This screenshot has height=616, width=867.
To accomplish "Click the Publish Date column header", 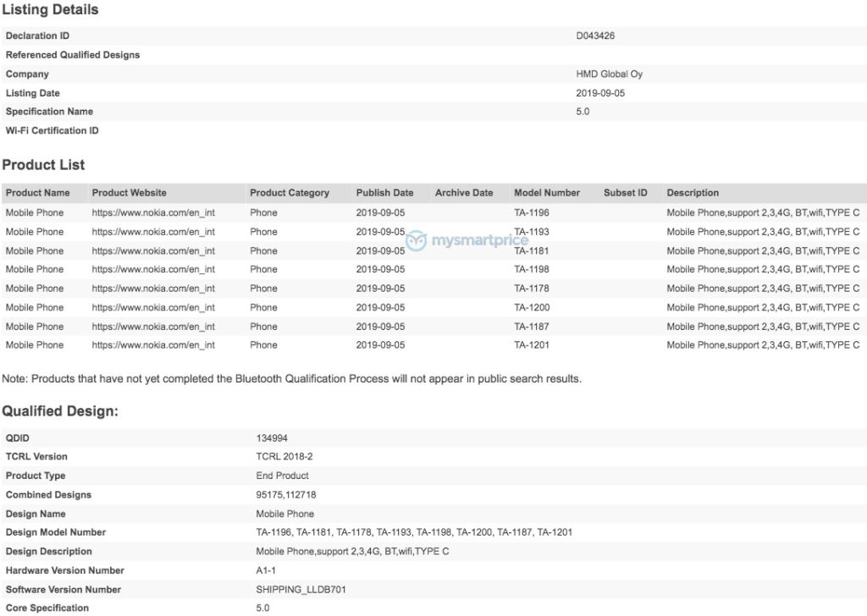I will click(x=384, y=193).
